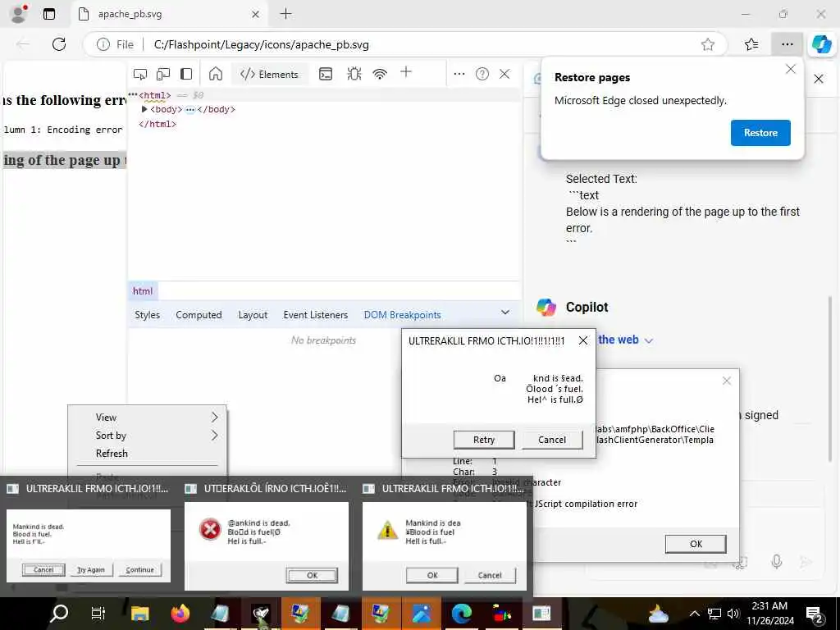Open Task View on the taskbar

tap(98, 614)
